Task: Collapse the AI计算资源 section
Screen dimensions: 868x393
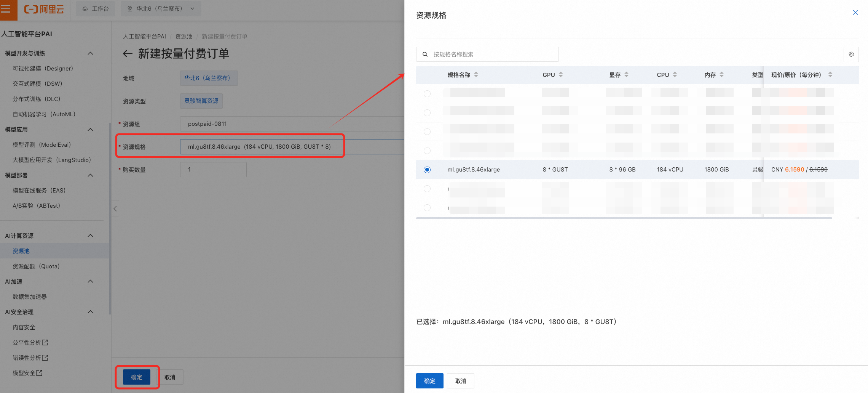Action: [x=90, y=236]
